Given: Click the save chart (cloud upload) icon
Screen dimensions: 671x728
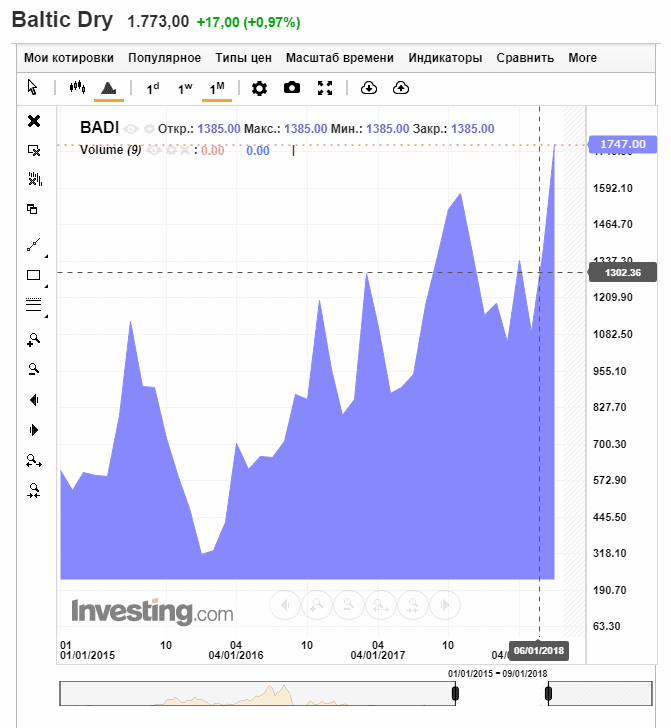Looking at the screenshot, I should 401,88.
